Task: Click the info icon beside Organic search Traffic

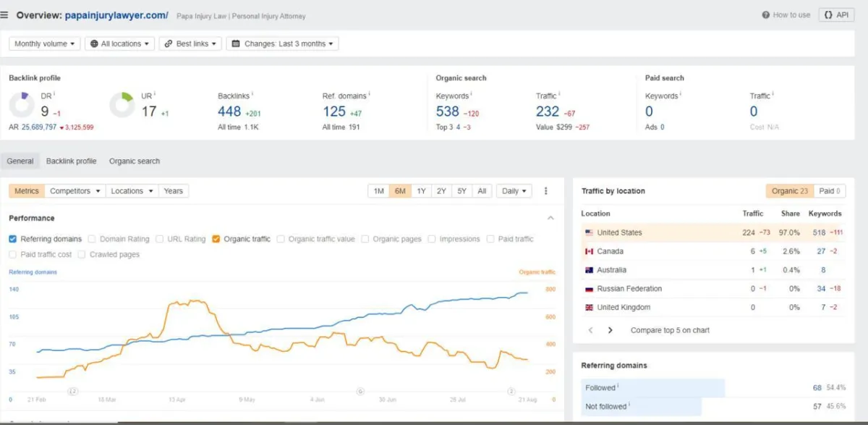Action: click(561, 94)
